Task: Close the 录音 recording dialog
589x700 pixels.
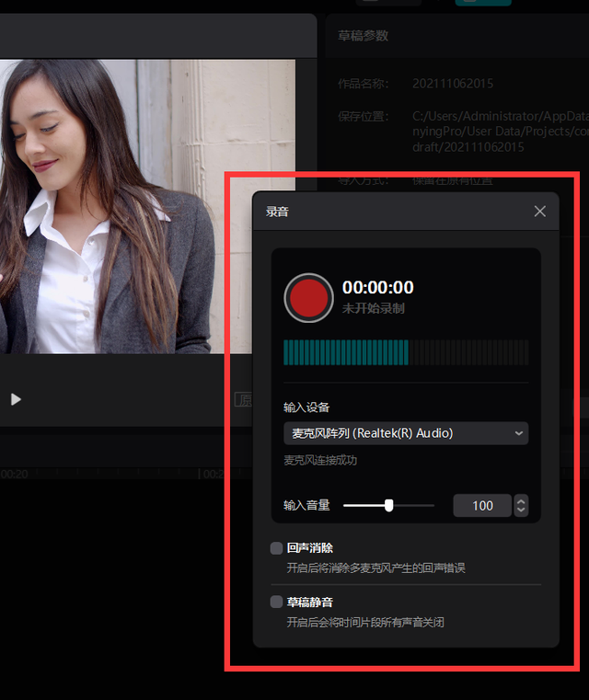Action: click(540, 212)
